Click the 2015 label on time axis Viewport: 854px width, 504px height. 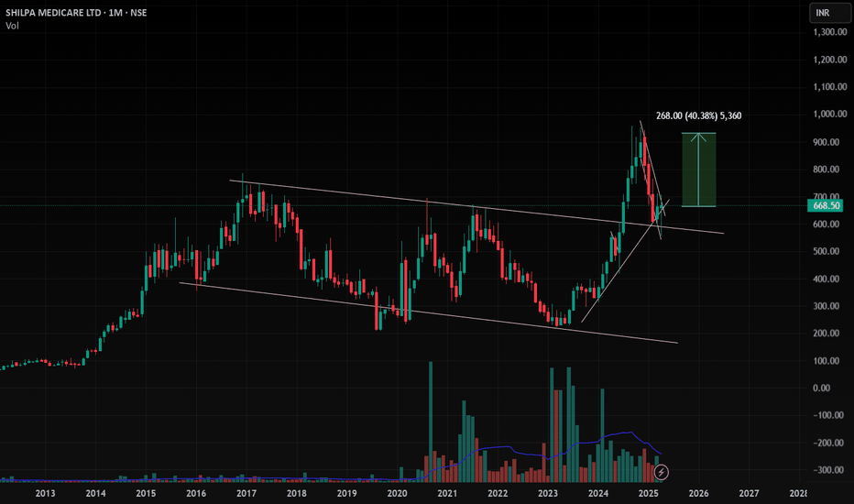click(146, 493)
